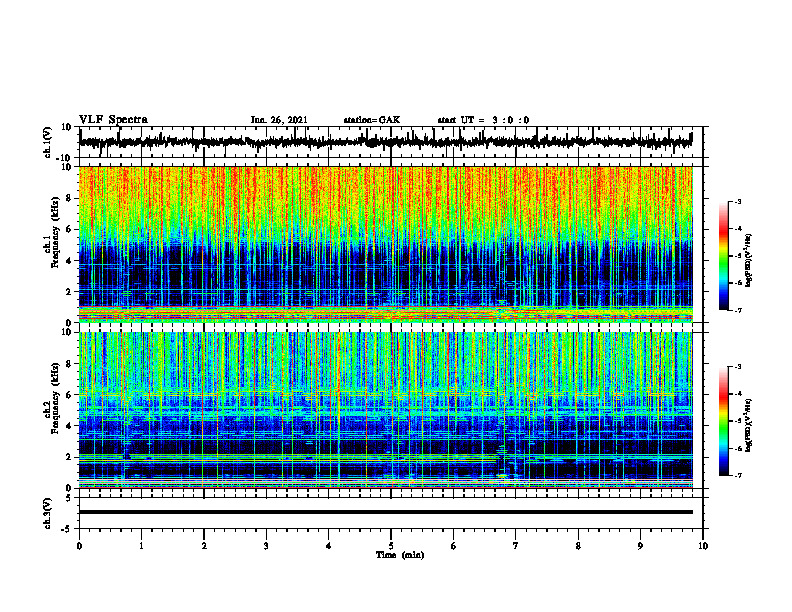
Task: Click the "4" kHz tick of ch.1 spectrogram
Action: [x=70, y=261]
